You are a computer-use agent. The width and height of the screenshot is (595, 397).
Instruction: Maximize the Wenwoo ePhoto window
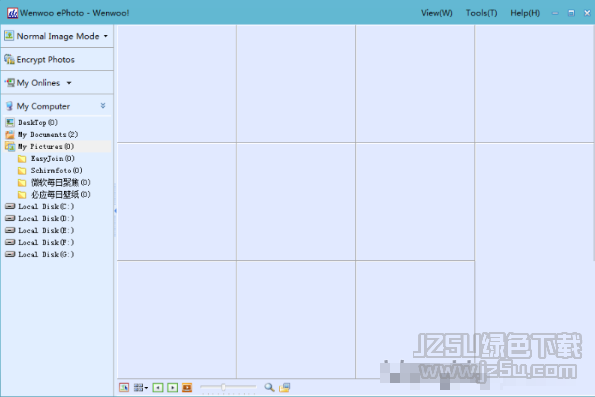click(x=571, y=13)
